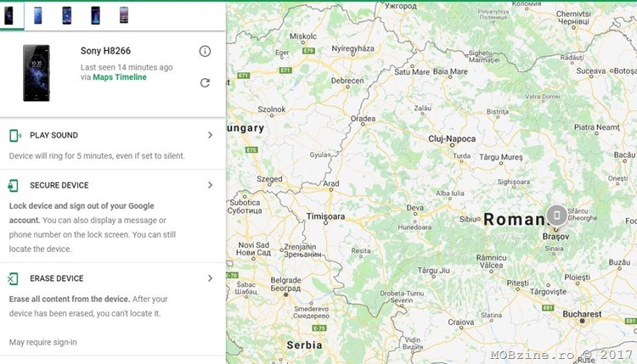Click the Târgu Mureș label on map
This screenshot has height=364, width=637.
click(501, 157)
